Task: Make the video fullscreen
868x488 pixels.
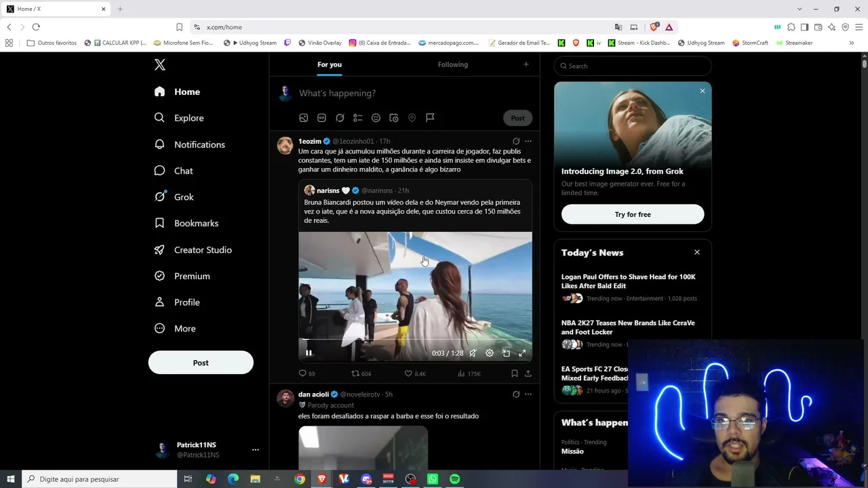Action: pyautogui.click(x=522, y=353)
